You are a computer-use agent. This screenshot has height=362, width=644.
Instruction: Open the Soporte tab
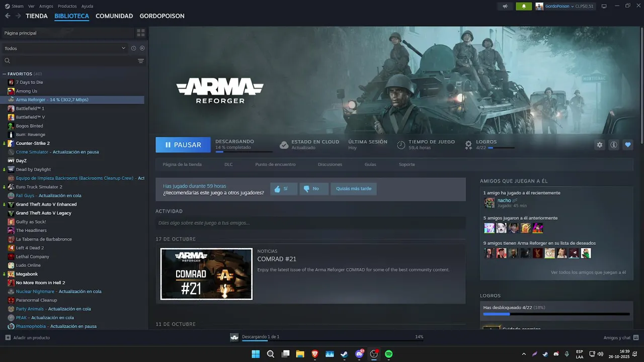coord(407,164)
